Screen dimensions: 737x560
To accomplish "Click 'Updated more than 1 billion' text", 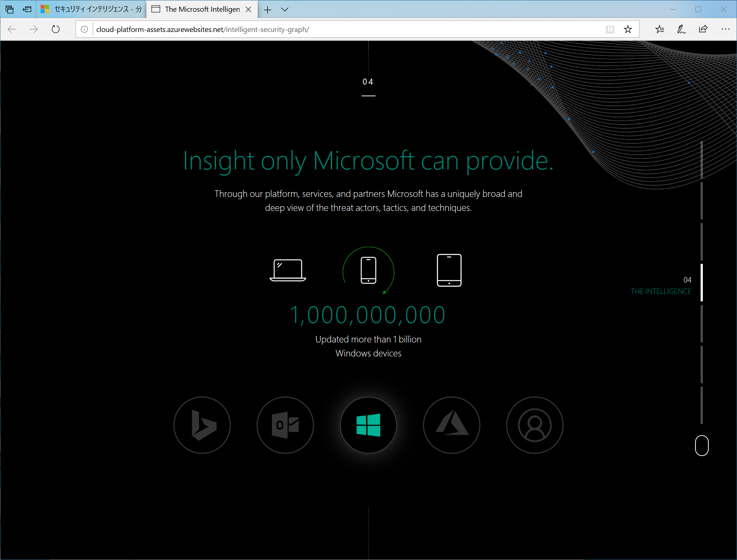I will click(x=368, y=339).
